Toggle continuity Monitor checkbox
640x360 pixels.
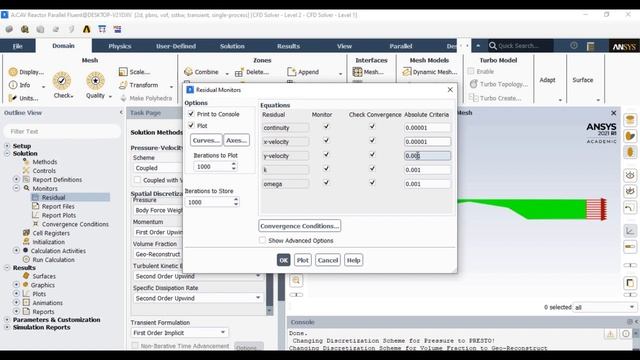[x=326, y=127]
